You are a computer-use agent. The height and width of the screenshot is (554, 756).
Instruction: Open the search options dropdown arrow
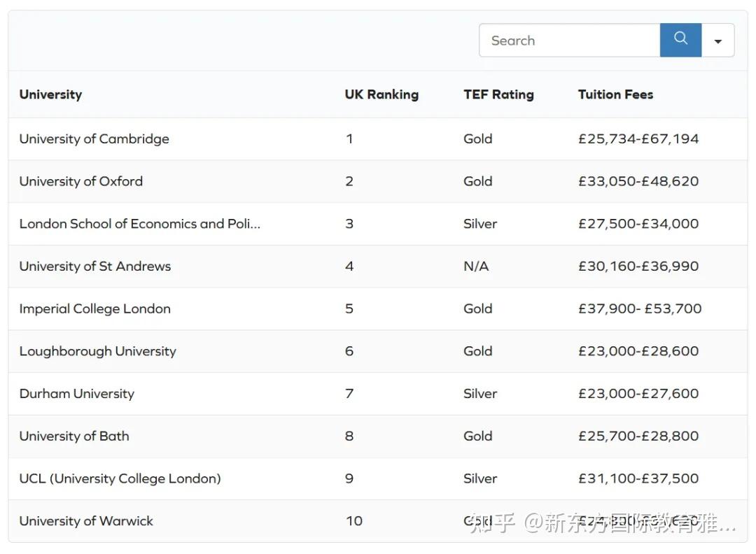[717, 41]
